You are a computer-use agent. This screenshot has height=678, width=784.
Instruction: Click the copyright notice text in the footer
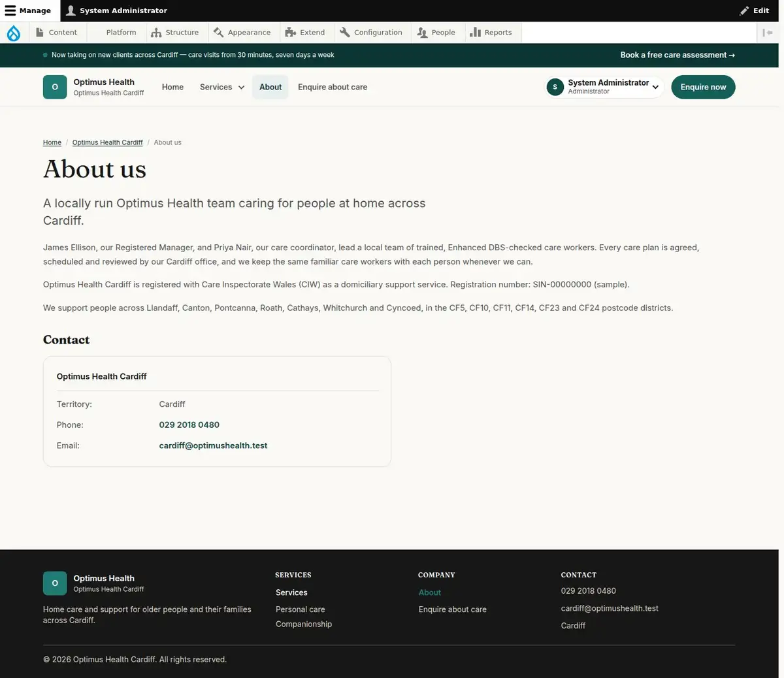click(135, 660)
